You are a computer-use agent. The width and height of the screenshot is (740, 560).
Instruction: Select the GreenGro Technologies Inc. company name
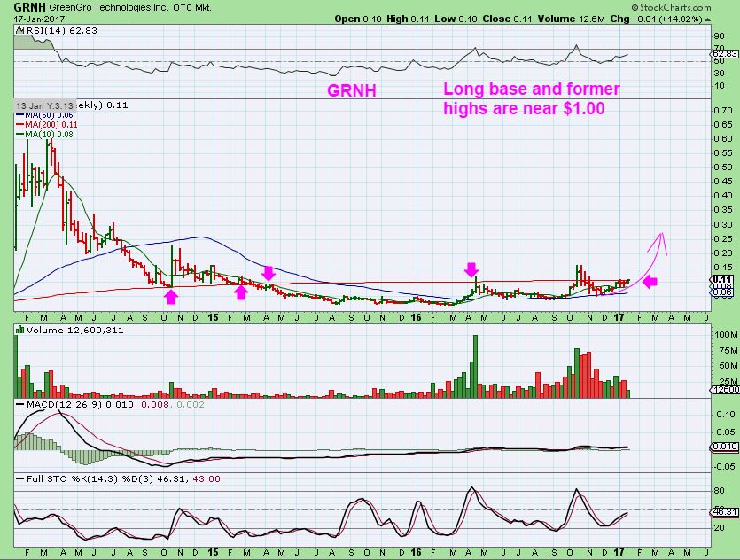click(109, 8)
